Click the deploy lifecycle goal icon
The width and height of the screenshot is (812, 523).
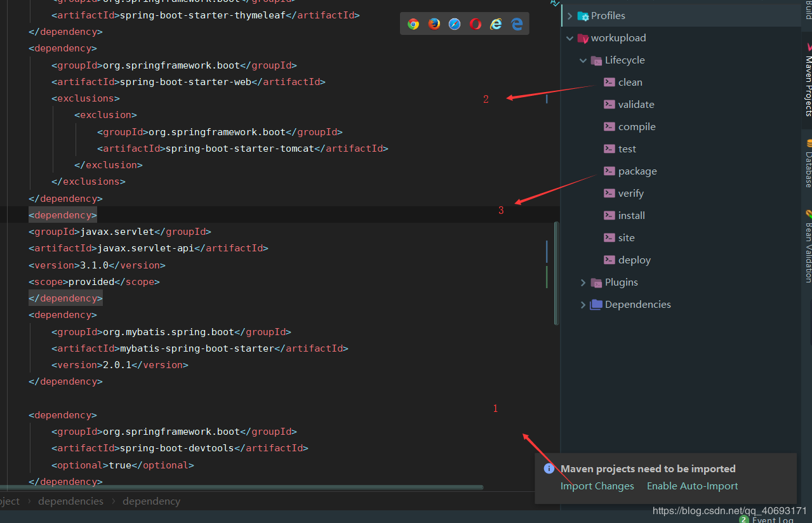click(x=609, y=260)
